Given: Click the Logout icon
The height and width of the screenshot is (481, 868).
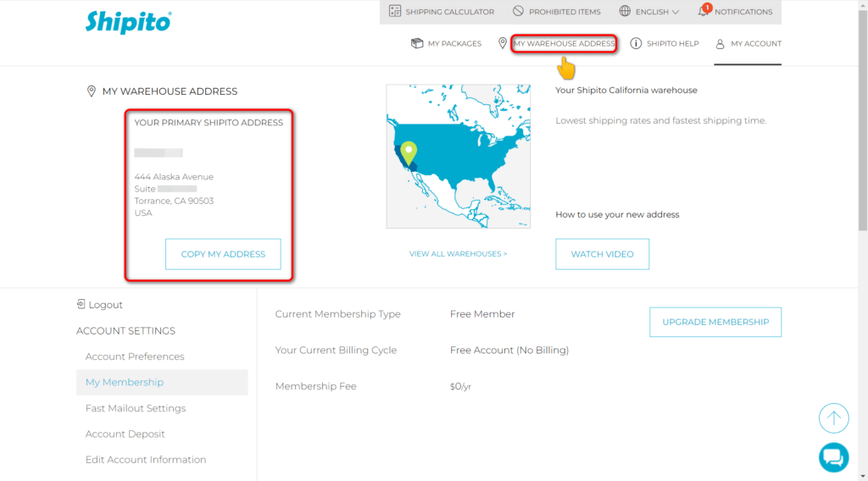Looking at the screenshot, I should point(81,304).
